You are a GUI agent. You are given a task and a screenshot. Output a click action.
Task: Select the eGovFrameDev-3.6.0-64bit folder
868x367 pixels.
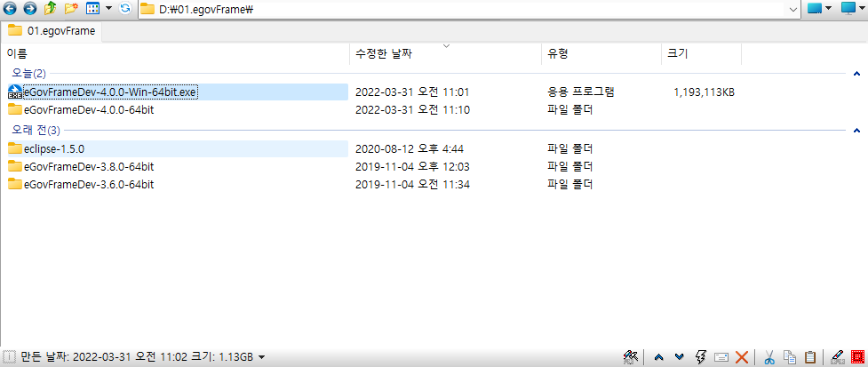click(89, 184)
